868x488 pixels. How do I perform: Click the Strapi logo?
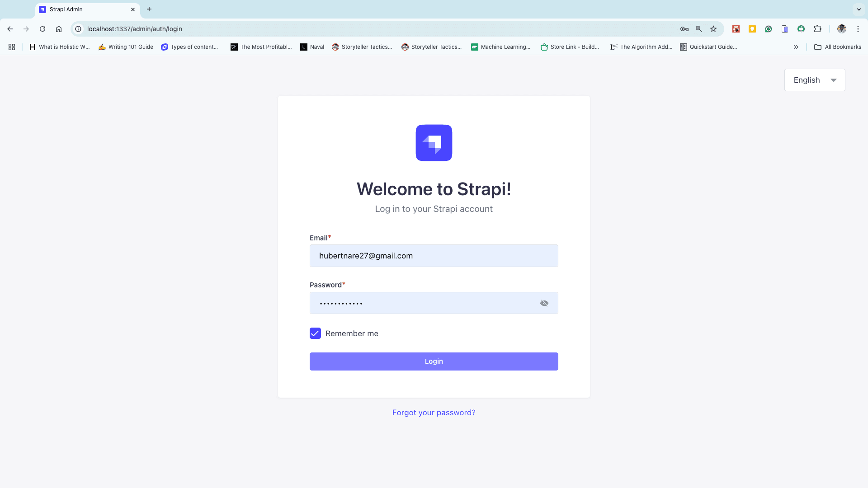coord(434,143)
